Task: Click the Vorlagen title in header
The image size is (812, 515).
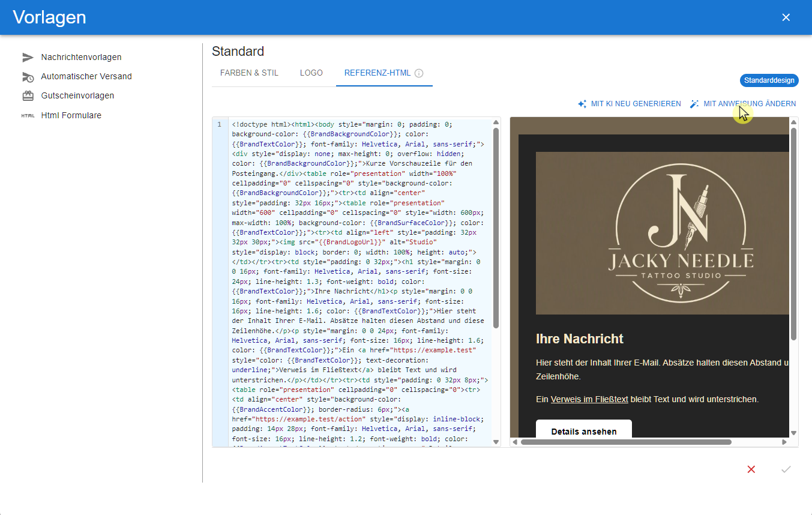Action: coord(49,17)
